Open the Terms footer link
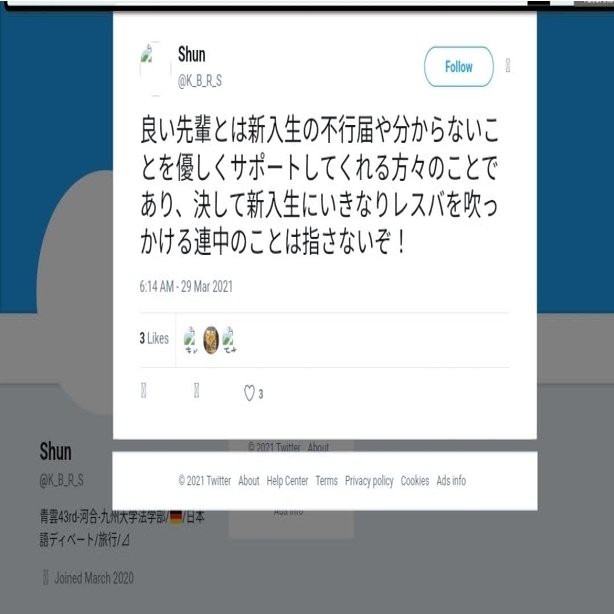 (327, 480)
